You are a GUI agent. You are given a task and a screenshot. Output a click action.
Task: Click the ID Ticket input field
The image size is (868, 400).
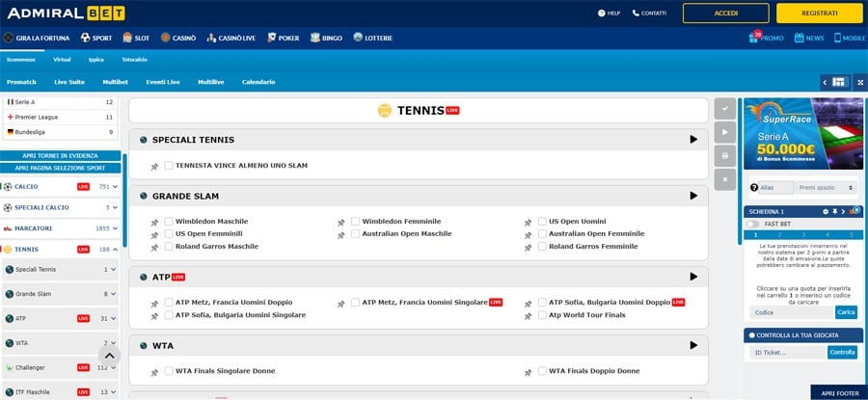click(x=789, y=353)
